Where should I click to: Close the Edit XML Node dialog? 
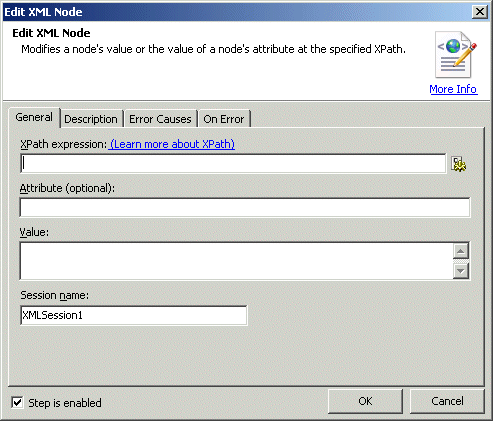(x=480, y=12)
